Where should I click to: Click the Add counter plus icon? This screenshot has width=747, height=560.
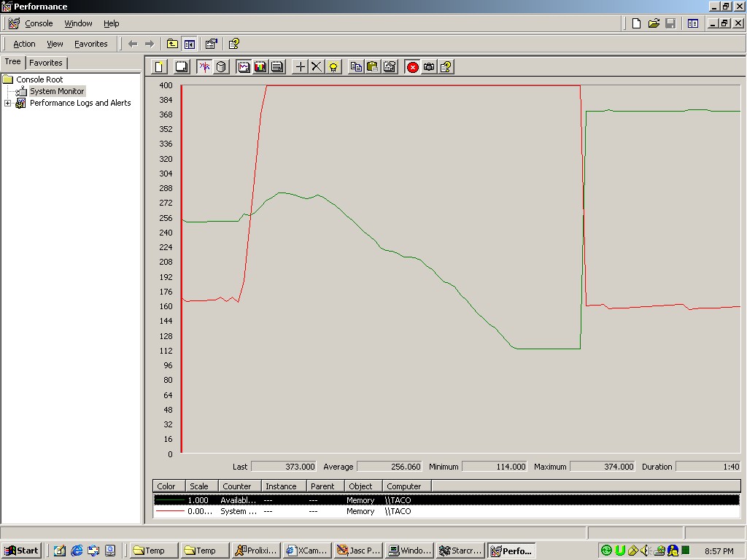[300, 66]
